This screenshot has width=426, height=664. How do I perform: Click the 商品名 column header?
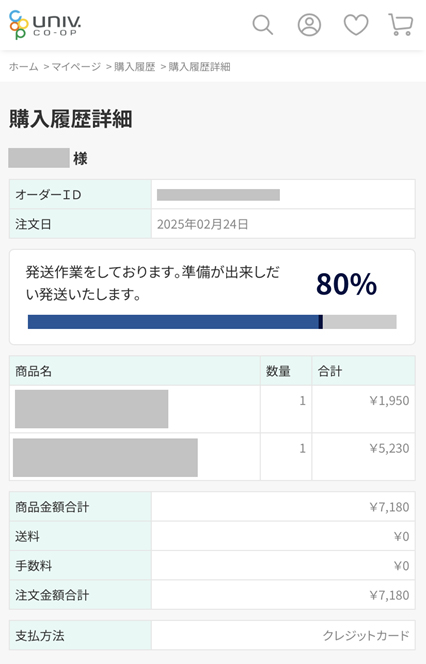click(x=33, y=371)
